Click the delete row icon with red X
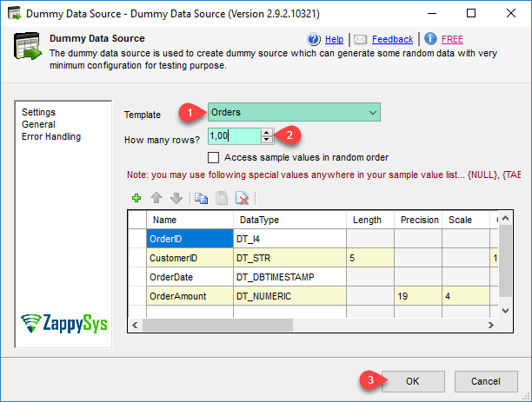 pyautogui.click(x=242, y=198)
